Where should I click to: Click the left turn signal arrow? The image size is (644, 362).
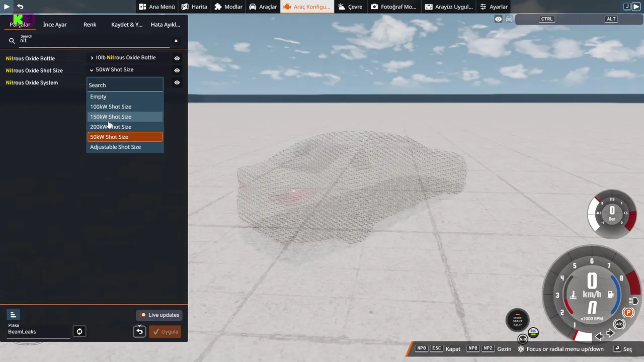click(599, 335)
